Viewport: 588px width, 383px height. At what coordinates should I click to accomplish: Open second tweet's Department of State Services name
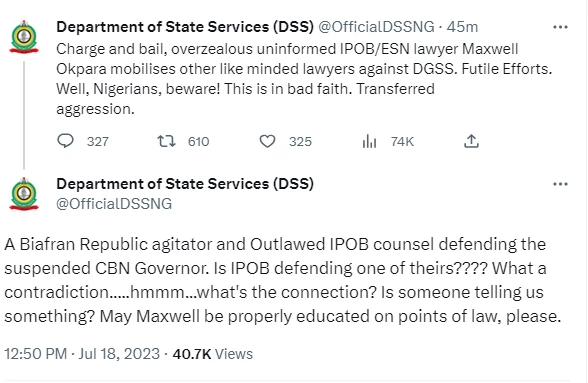click(x=185, y=184)
